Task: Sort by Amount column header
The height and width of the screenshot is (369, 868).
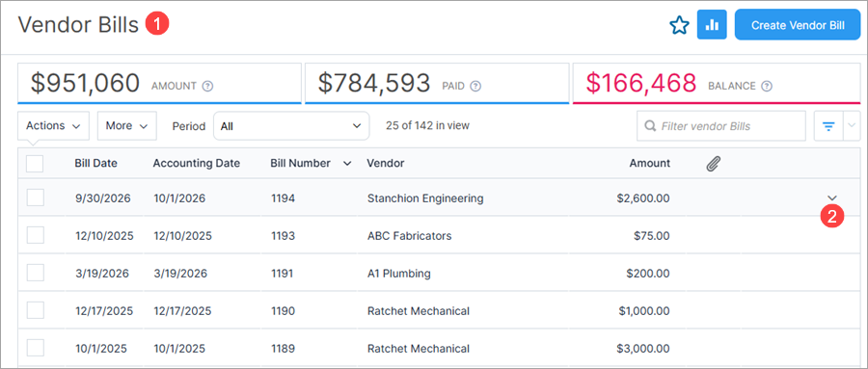Action: [x=650, y=163]
